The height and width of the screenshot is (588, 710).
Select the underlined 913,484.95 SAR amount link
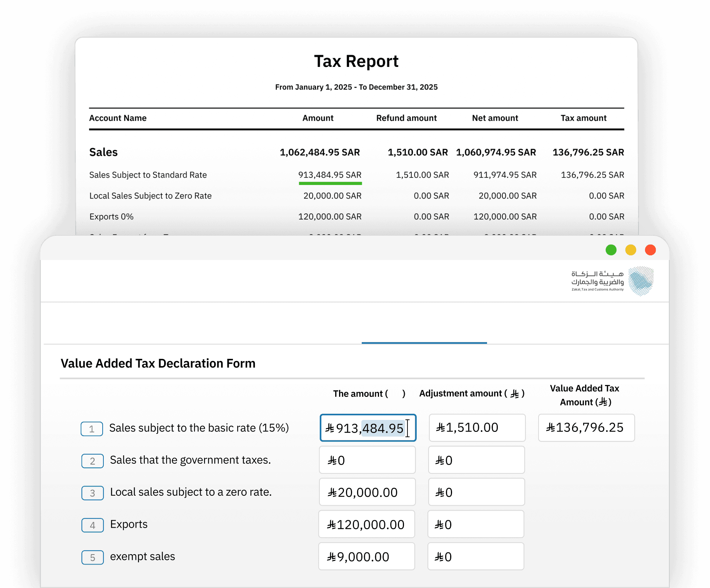[330, 175]
